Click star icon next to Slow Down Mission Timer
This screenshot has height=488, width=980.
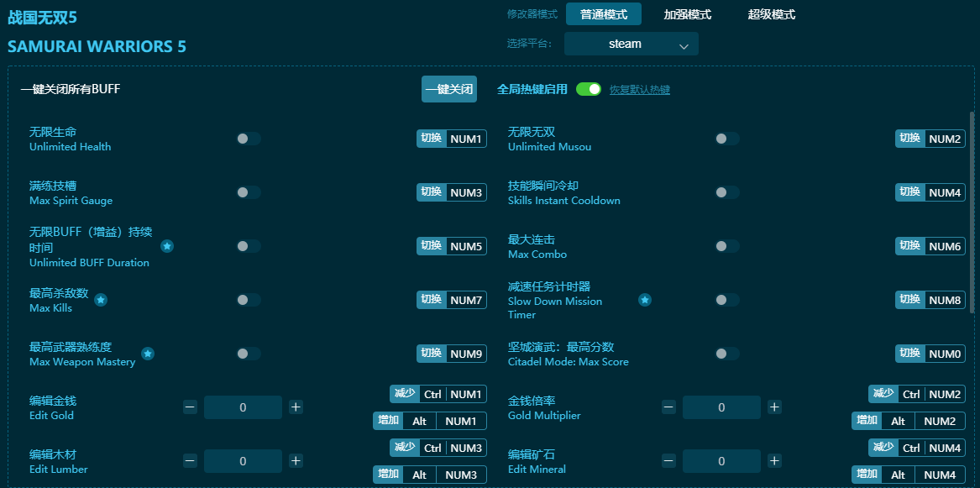[645, 300]
